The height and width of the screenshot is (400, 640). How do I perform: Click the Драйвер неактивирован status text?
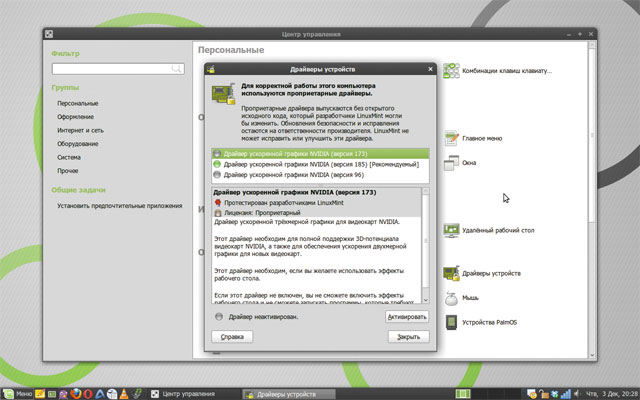[263, 317]
